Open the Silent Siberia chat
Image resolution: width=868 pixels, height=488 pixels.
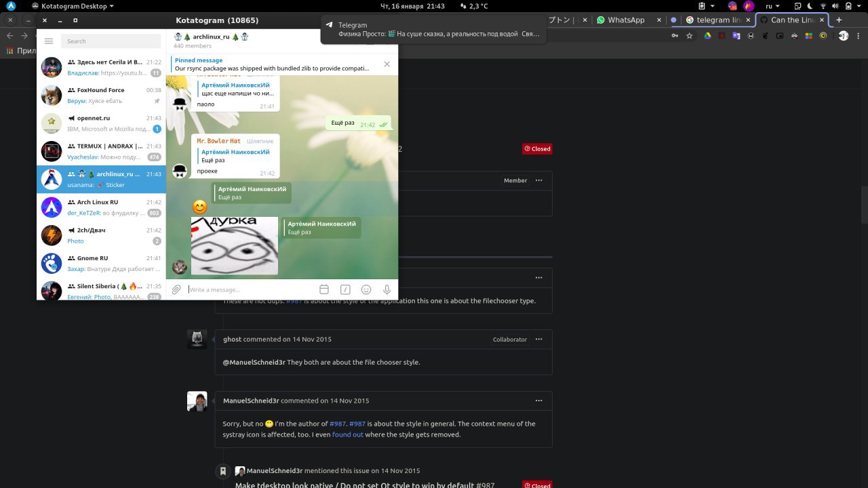(101, 290)
